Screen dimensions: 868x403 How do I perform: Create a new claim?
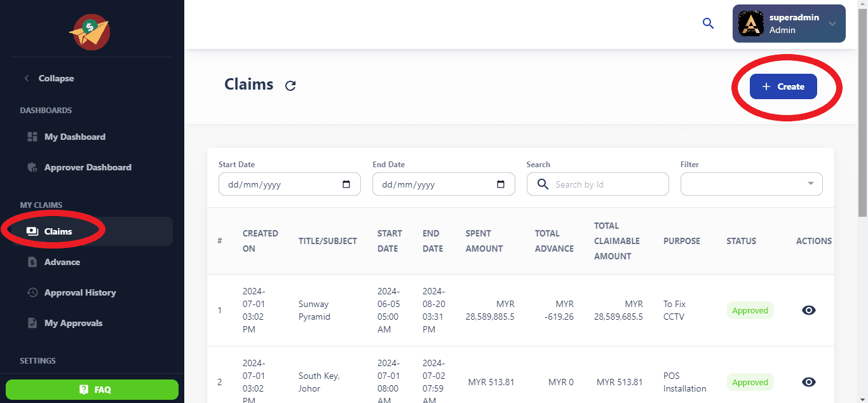click(x=783, y=86)
